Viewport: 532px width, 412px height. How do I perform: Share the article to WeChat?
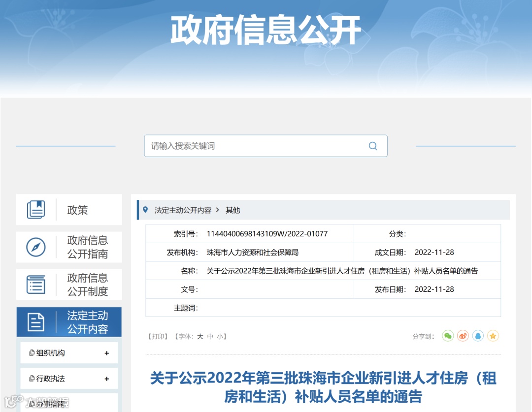click(448, 336)
